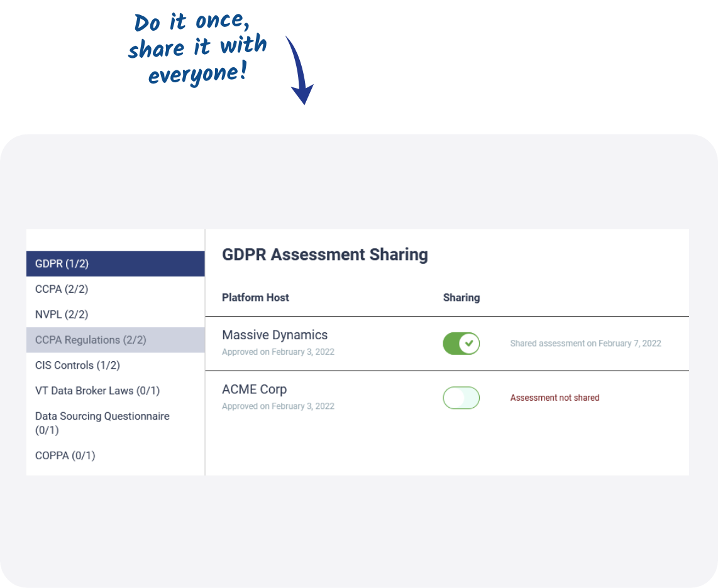Open CCPA Regulations (2/2) section
718x588 pixels.
115,340
